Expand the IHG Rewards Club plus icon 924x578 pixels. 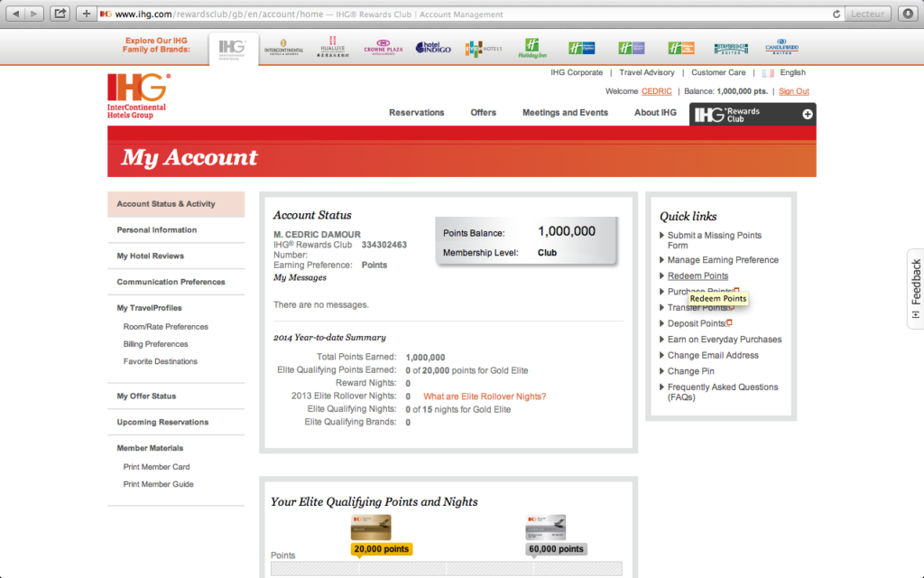click(808, 115)
